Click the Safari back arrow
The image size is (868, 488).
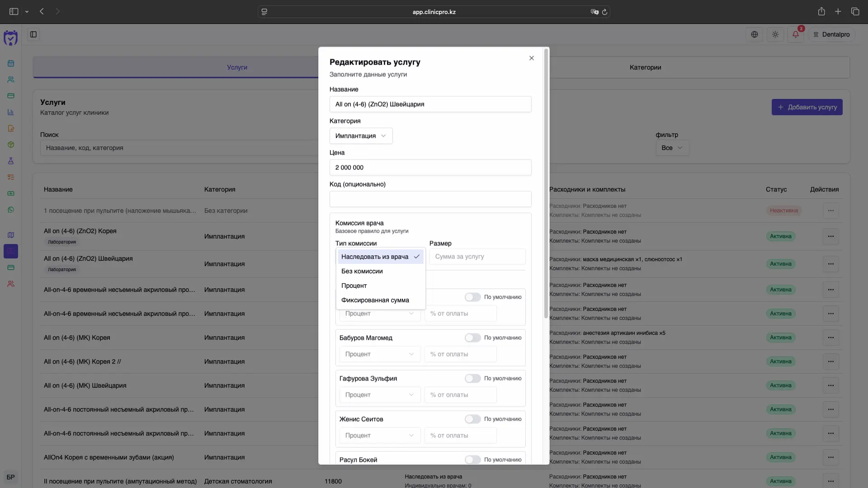point(42,12)
